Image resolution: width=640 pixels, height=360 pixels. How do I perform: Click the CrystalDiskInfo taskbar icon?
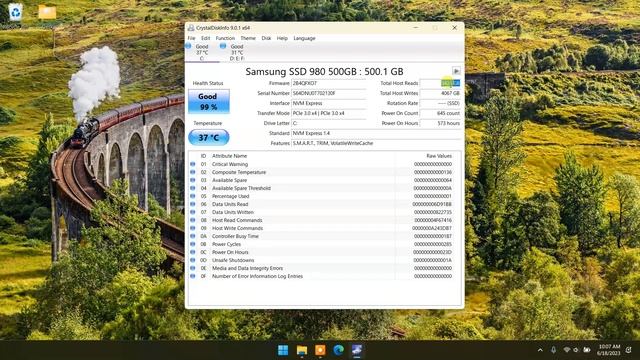coord(357,350)
